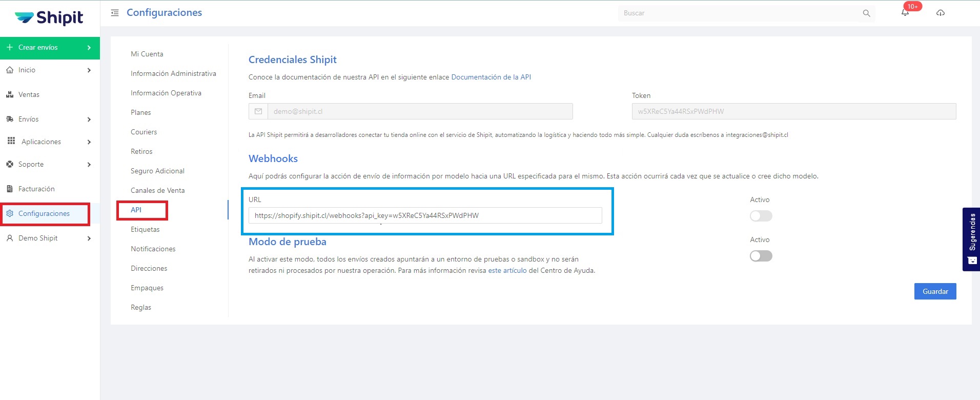Open Seguro Adicional section
Image resolution: width=980 pixels, height=400 pixels.
[157, 171]
